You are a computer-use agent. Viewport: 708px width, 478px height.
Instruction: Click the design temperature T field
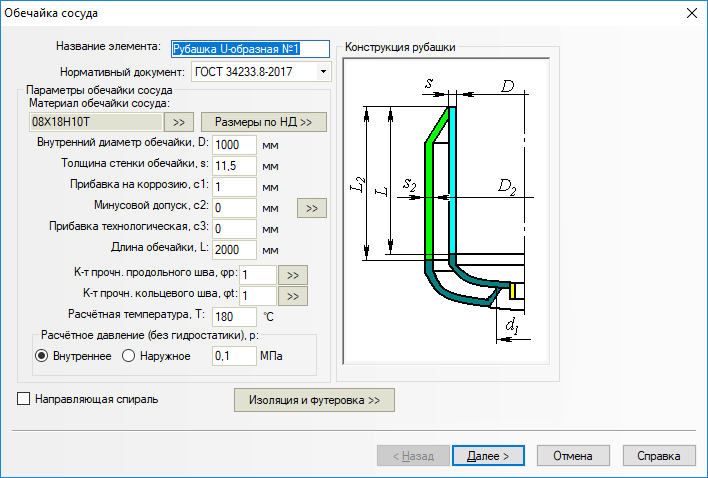[235, 316]
